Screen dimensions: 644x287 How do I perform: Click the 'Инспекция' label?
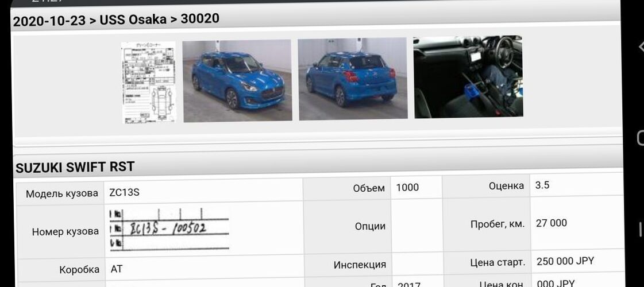click(360, 265)
